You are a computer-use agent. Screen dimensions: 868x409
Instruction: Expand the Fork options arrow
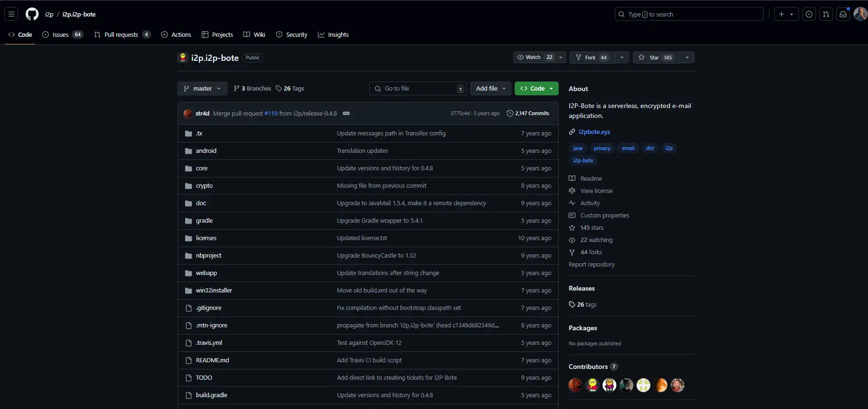tap(622, 58)
